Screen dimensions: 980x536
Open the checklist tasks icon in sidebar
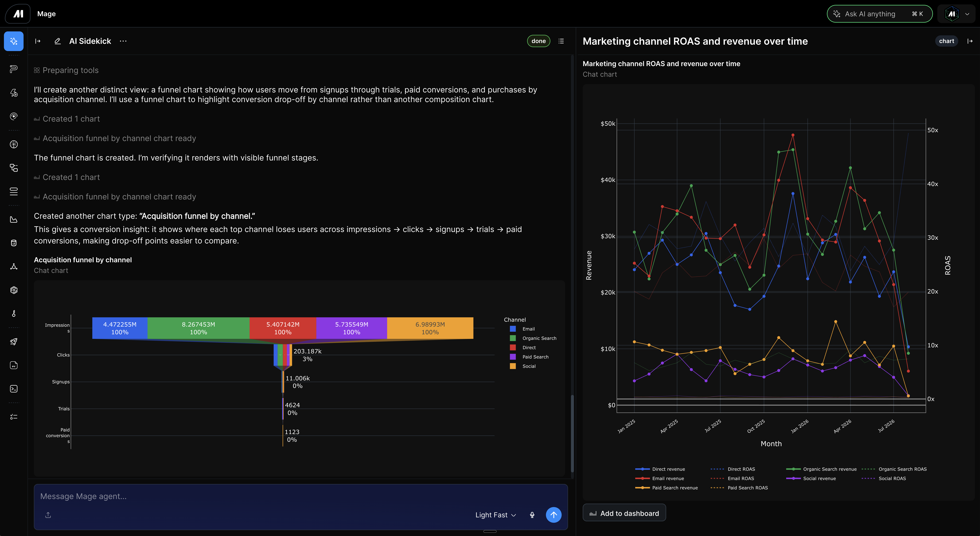point(14,417)
